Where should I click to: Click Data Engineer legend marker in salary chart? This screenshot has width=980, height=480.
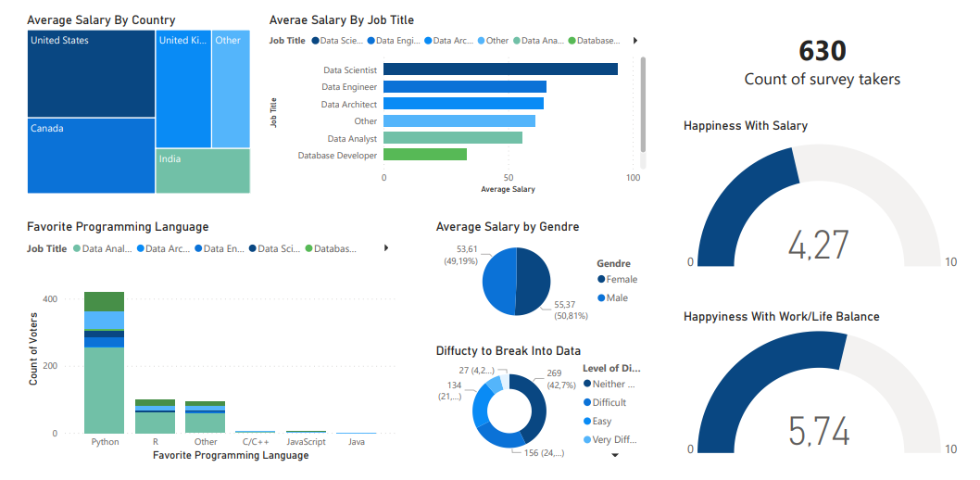371,41
